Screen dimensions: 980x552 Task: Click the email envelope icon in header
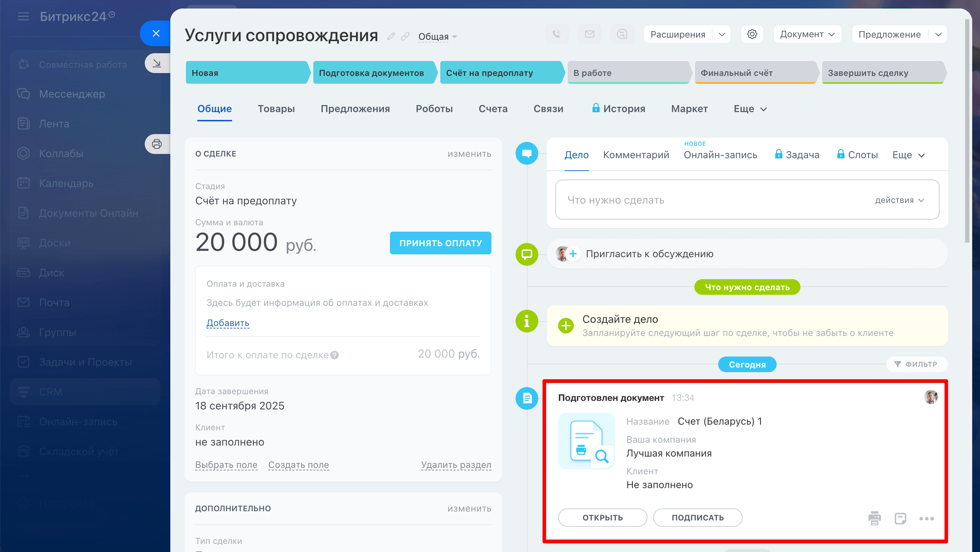[590, 34]
